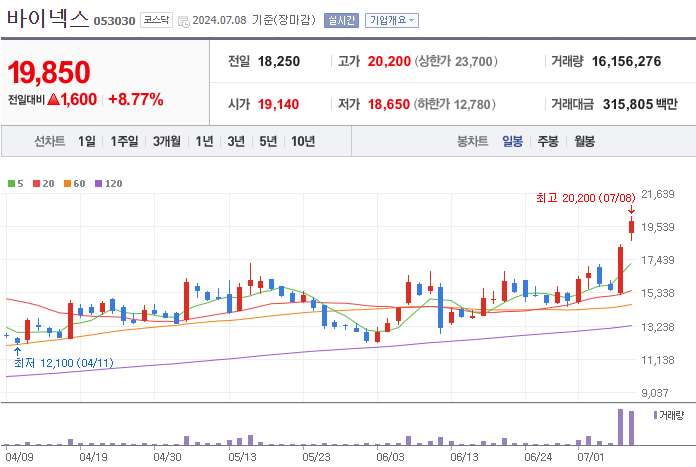
Task: Click the 코스닥 market badge
Action: [x=156, y=20]
